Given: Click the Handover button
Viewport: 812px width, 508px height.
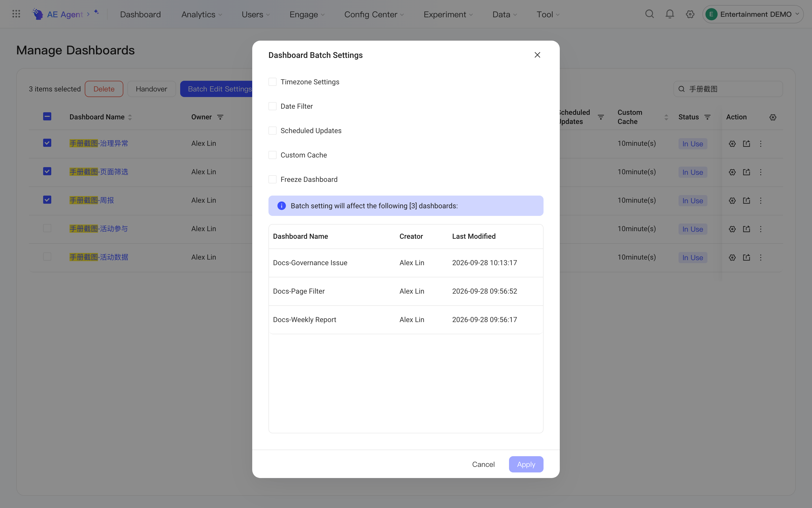Looking at the screenshot, I should tap(151, 89).
